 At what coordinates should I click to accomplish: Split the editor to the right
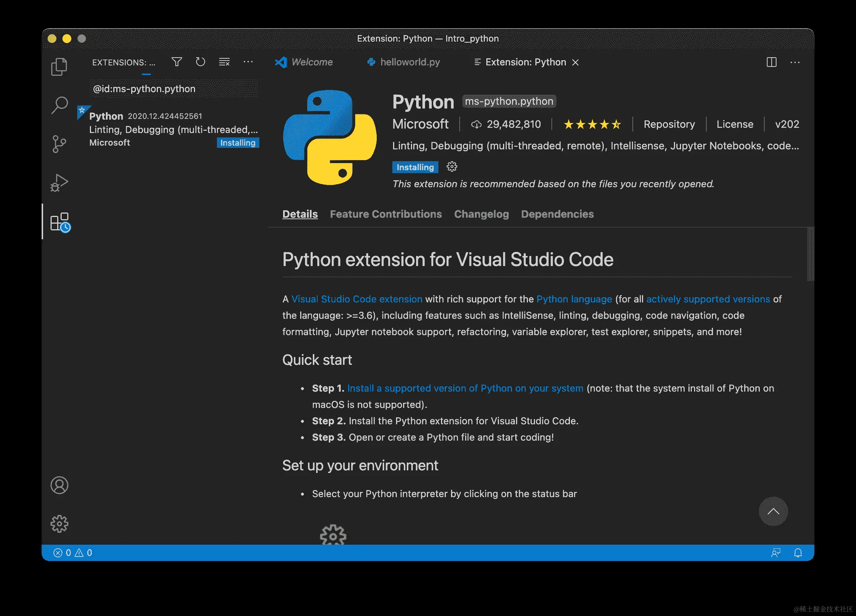pyautogui.click(x=771, y=62)
